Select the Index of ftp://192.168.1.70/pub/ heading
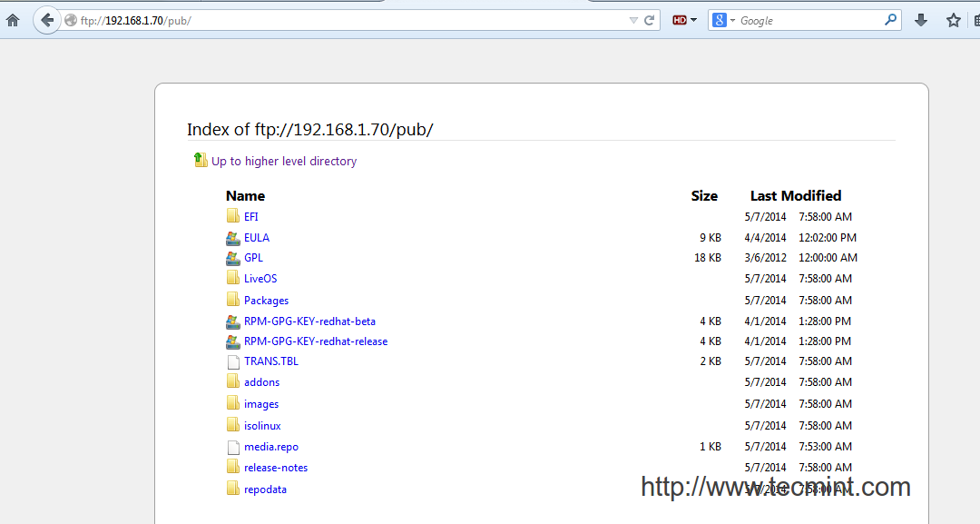Viewport: 980px width, 524px height. click(x=310, y=130)
